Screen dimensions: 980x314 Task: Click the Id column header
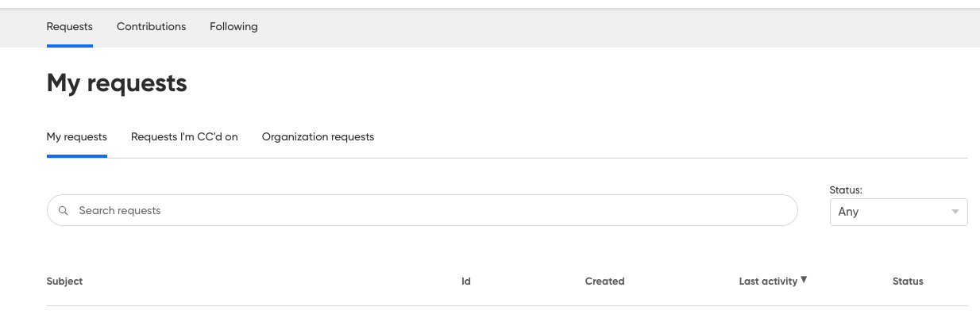[466, 281]
